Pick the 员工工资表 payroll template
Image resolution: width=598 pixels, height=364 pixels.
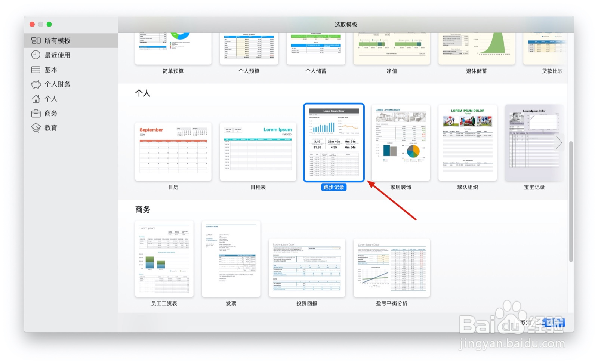click(x=164, y=259)
